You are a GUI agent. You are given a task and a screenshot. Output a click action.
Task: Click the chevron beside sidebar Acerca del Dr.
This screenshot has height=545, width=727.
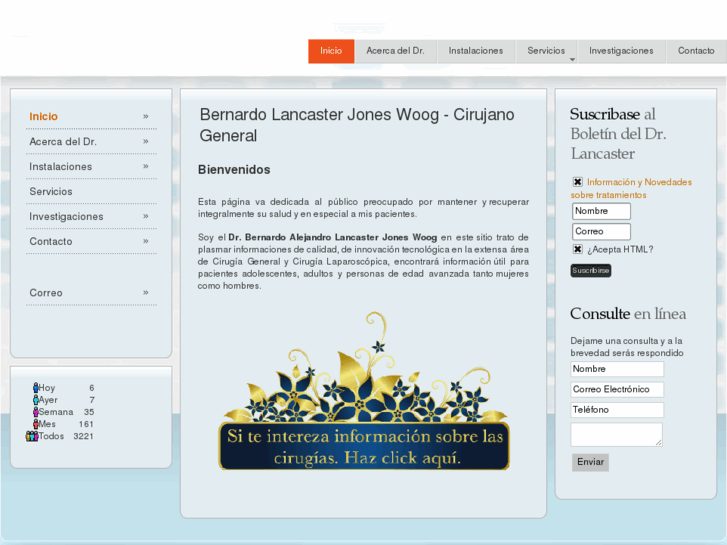click(x=146, y=141)
